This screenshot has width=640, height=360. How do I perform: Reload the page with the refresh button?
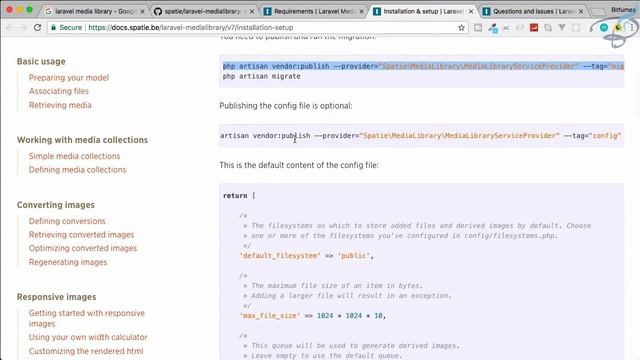(37, 27)
